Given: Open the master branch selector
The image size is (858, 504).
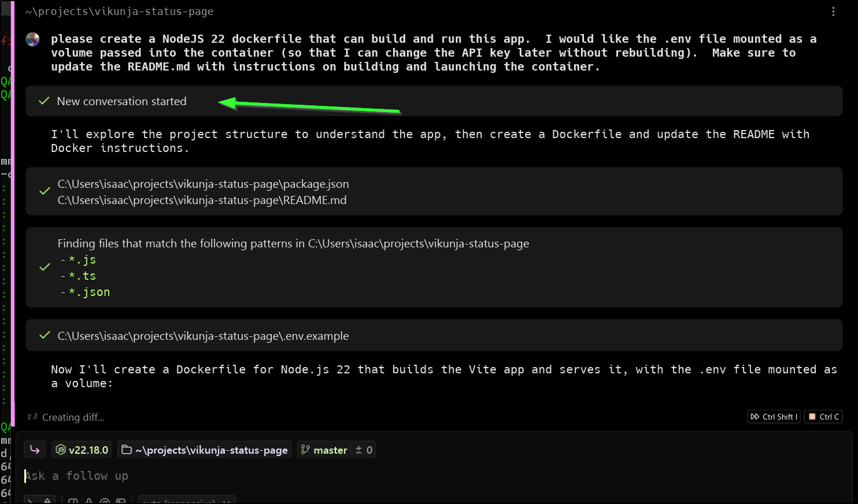Looking at the screenshot, I should pyautogui.click(x=330, y=450).
